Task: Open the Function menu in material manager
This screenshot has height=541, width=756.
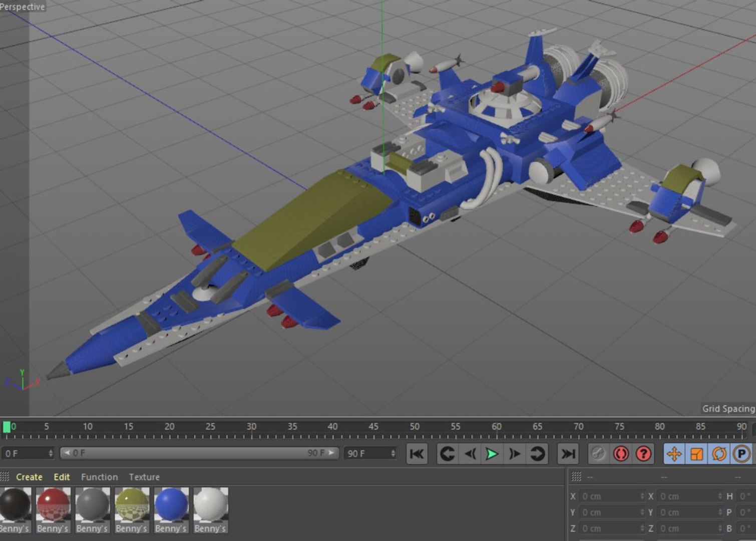Action: pyautogui.click(x=99, y=477)
